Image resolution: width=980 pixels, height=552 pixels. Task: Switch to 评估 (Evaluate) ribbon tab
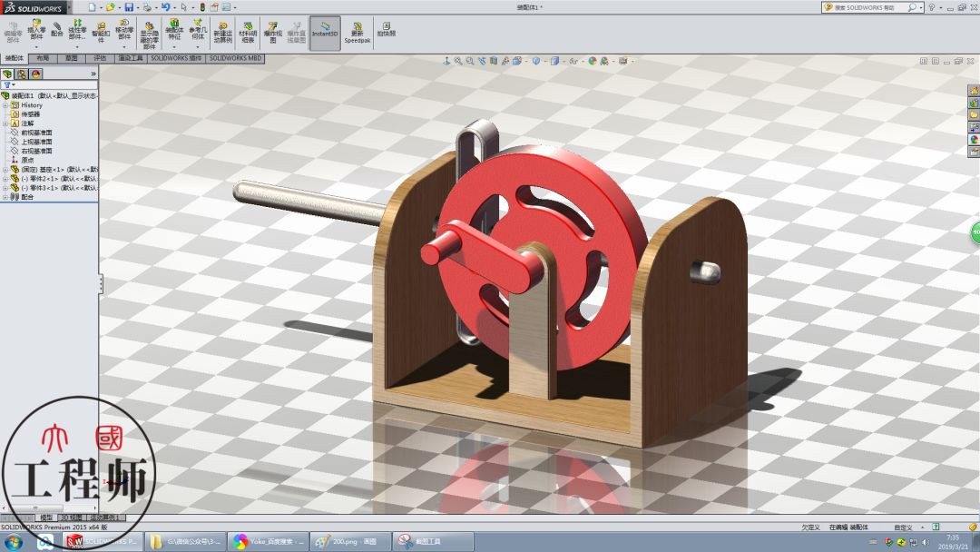click(x=100, y=58)
